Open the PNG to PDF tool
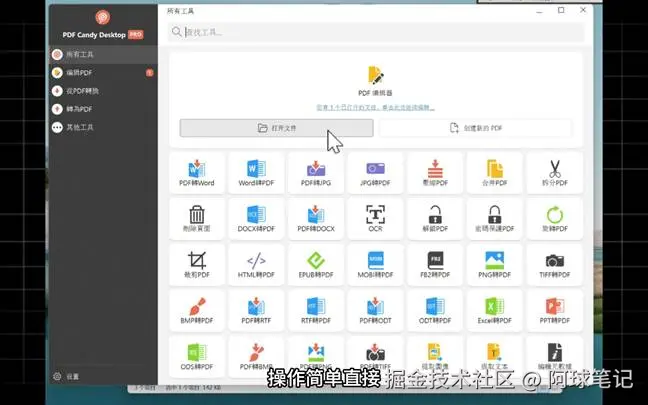The image size is (648, 405). tap(495, 264)
